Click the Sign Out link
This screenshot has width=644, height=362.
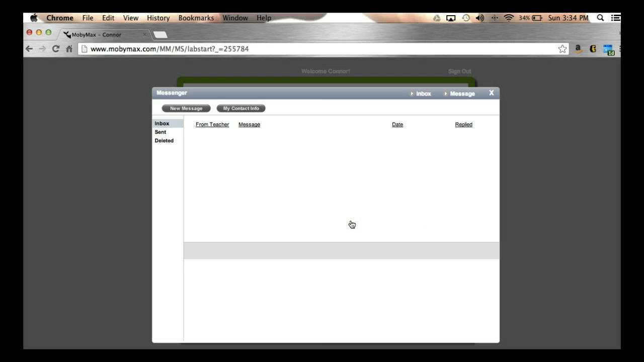459,71
